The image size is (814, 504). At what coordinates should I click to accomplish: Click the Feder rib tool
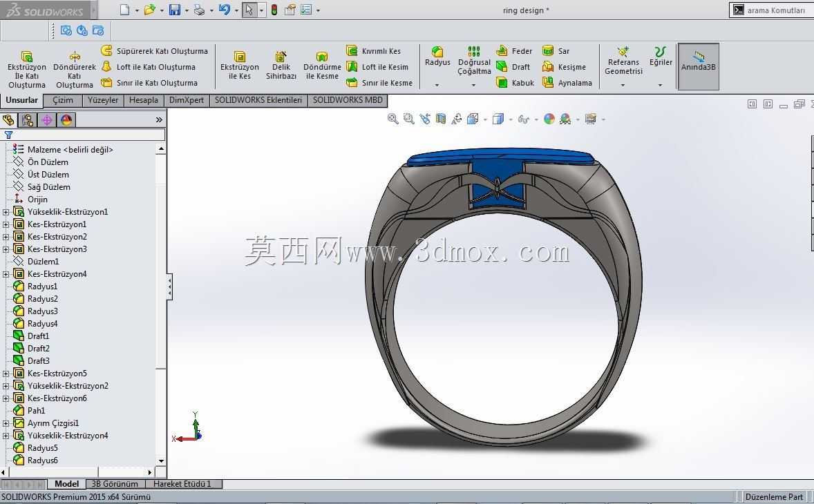coord(515,51)
